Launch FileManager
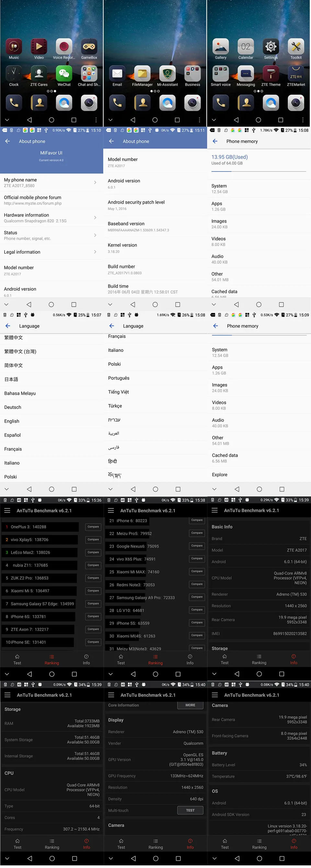Viewport: 311px width, 868px height. [x=142, y=74]
